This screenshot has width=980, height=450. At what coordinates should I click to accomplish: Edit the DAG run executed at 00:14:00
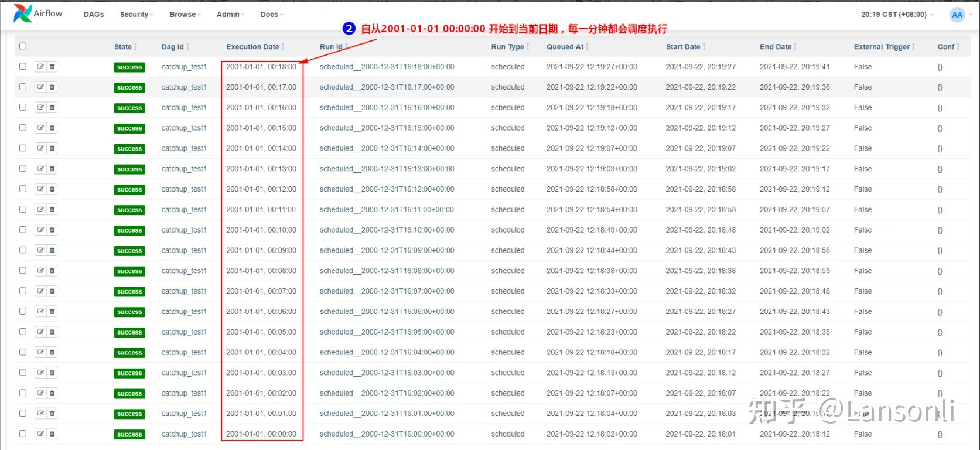[x=40, y=148]
